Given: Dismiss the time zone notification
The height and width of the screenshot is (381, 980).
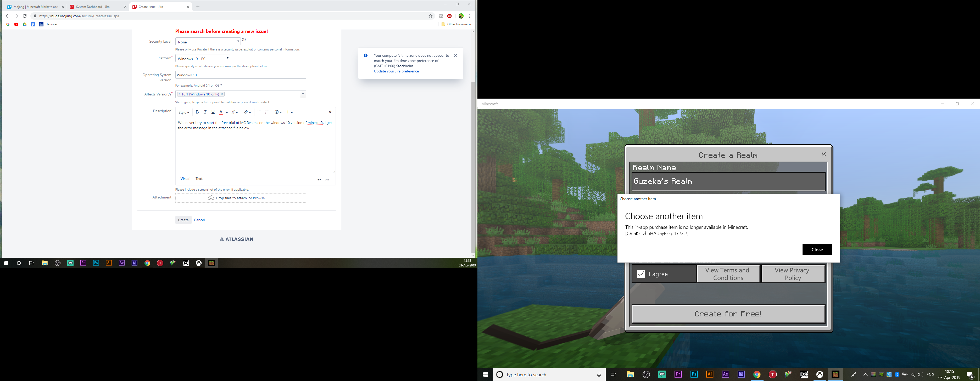Looking at the screenshot, I should 455,55.
